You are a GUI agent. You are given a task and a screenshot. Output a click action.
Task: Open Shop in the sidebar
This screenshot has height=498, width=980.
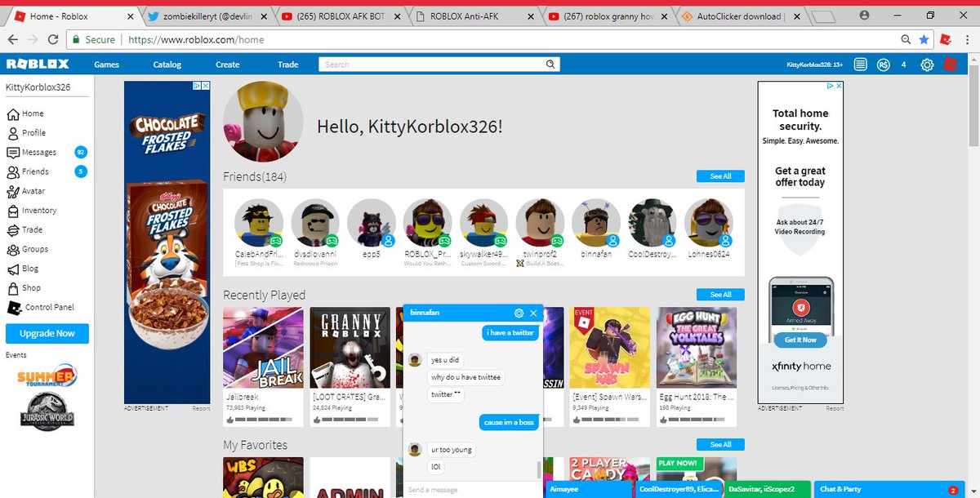[24, 288]
